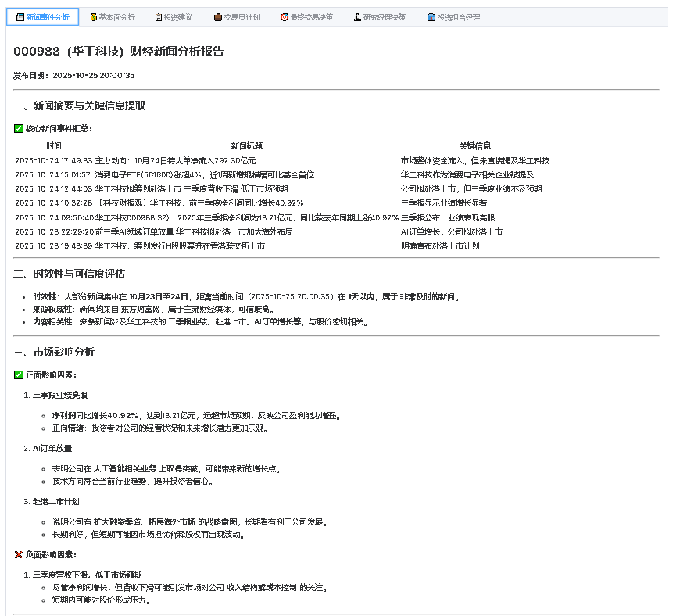Click bullet 净利润同比增长40.92%

(196, 416)
